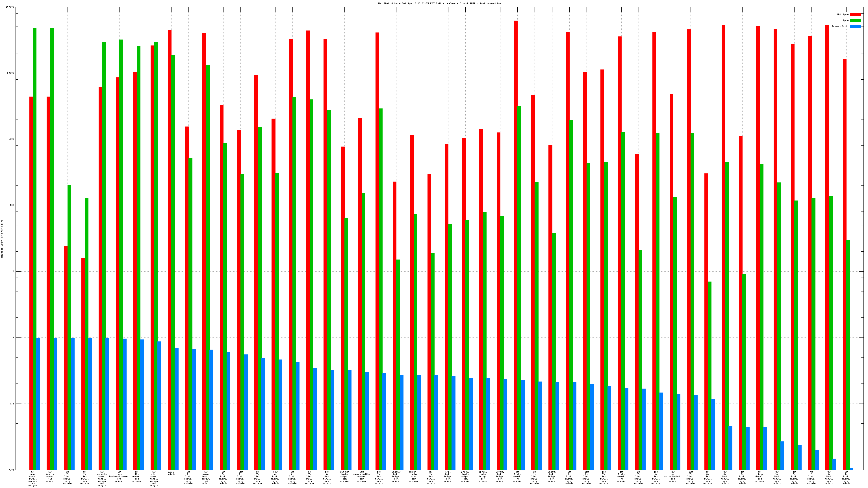The image size is (868, 488).
Task: Click the red bar above 'none origin'
Action: [x=170, y=236]
